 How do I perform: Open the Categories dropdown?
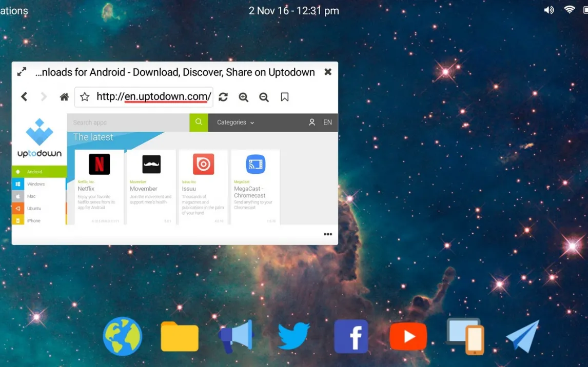236,123
